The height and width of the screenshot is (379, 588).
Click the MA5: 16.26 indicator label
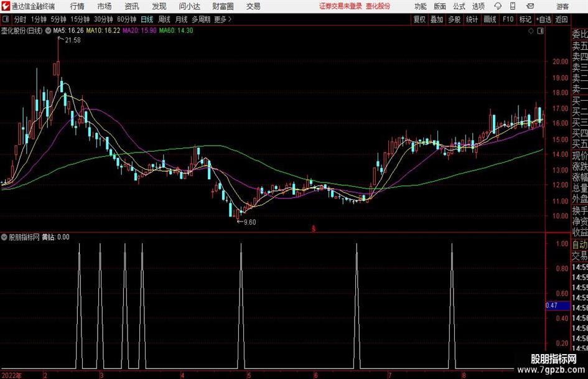68,30
